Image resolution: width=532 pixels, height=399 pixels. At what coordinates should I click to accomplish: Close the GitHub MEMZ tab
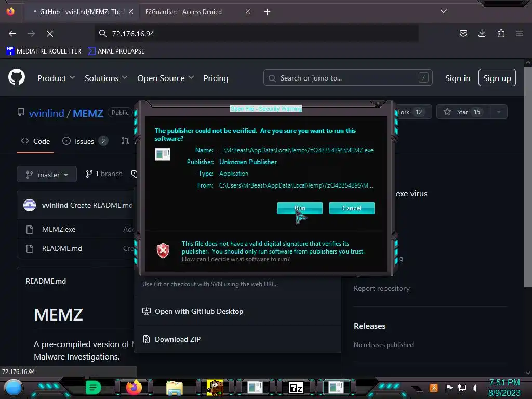pyautogui.click(x=131, y=11)
